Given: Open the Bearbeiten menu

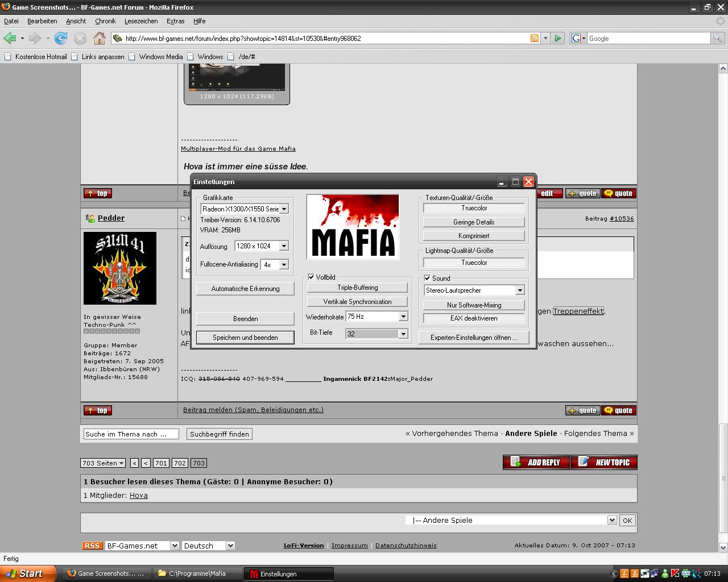Looking at the screenshot, I should 42,21.
